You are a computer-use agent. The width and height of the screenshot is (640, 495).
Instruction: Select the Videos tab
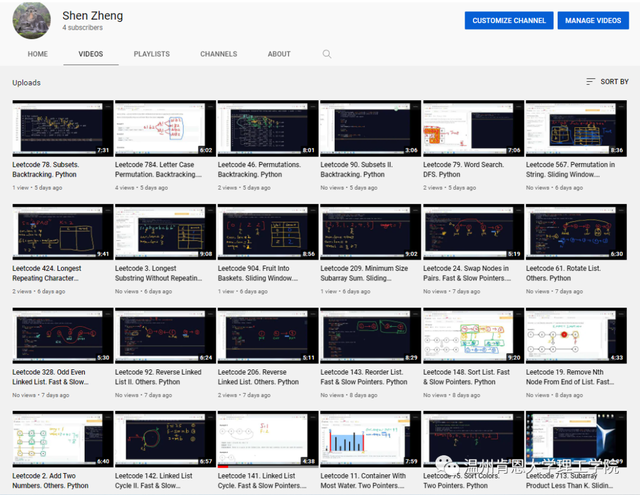pos(91,54)
